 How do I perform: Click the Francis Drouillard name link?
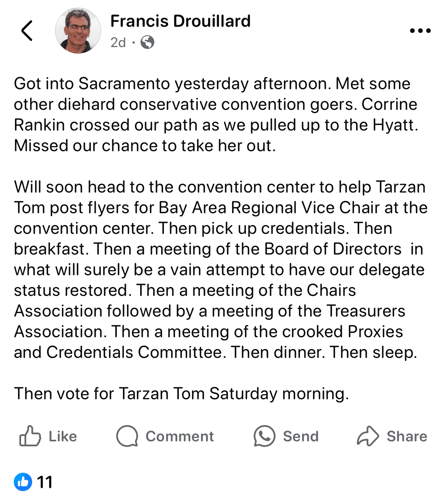(x=180, y=21)
